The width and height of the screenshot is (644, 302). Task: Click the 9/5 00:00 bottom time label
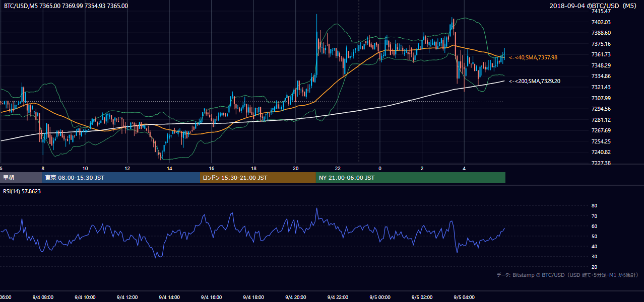coord(379,297)
